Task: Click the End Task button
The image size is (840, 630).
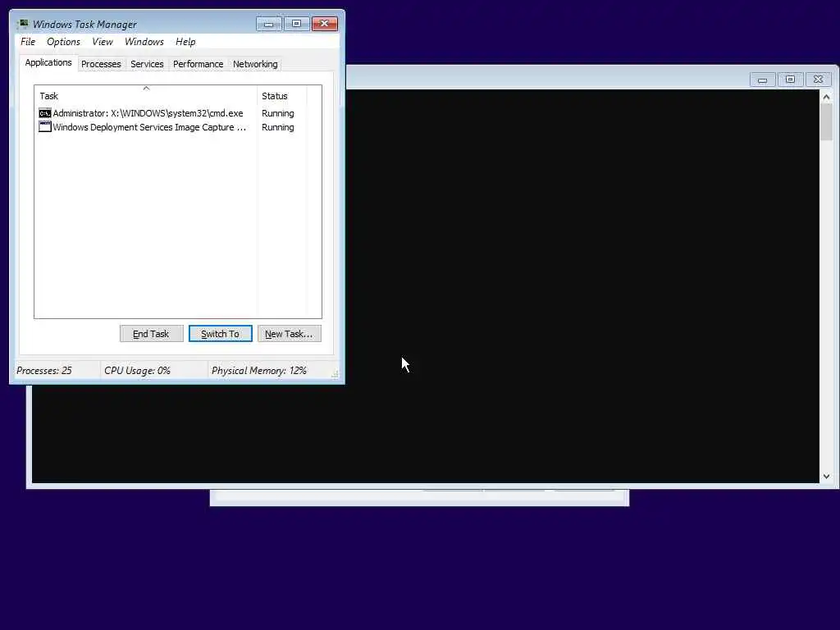Action: pos(151,334)
